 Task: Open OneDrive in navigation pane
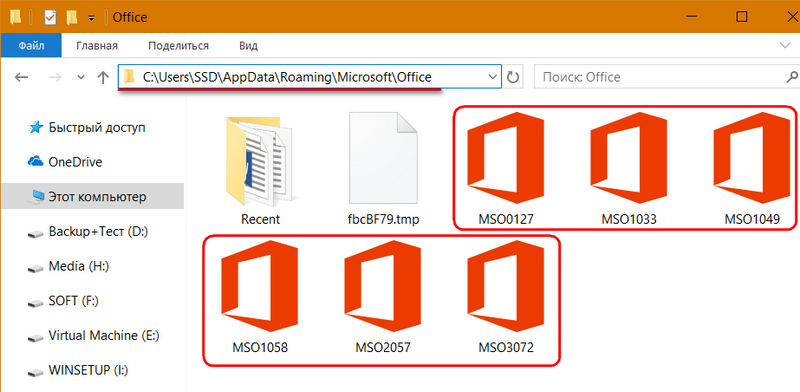[x=65, y=162]
